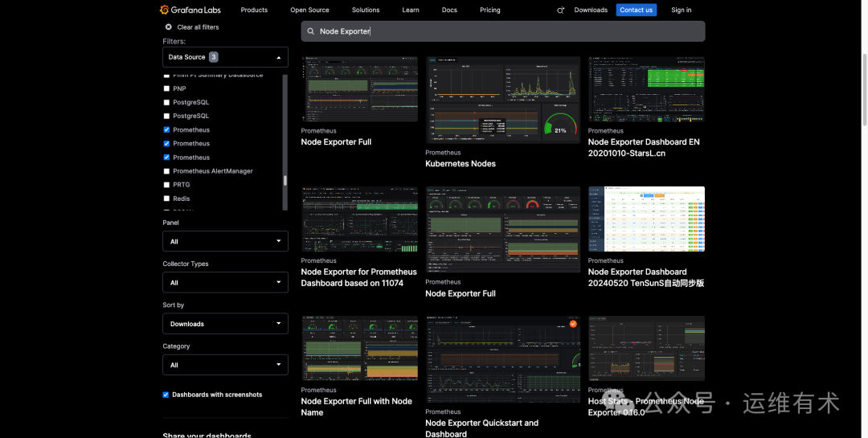868x438 pixels.
Task: Open Node Exporter Dashboard EN 20201010 thumbnail
Action: click(x=646, y=89)
